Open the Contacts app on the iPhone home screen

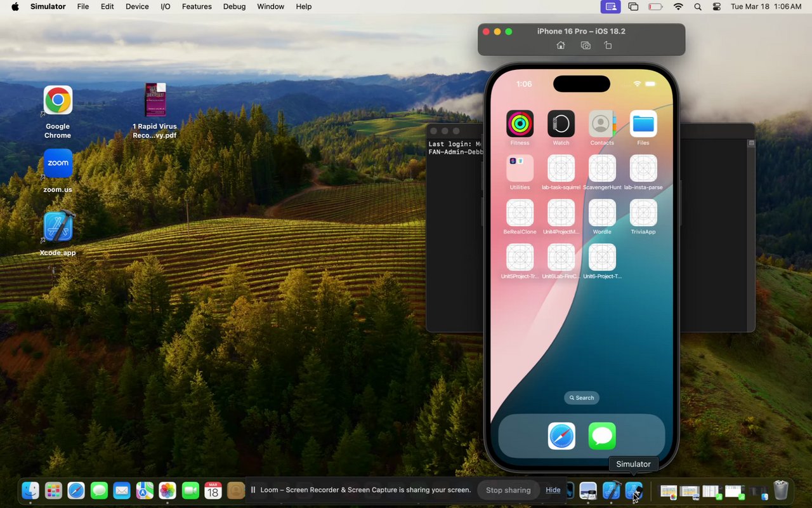pyautogui.click(x=602, y=124)
